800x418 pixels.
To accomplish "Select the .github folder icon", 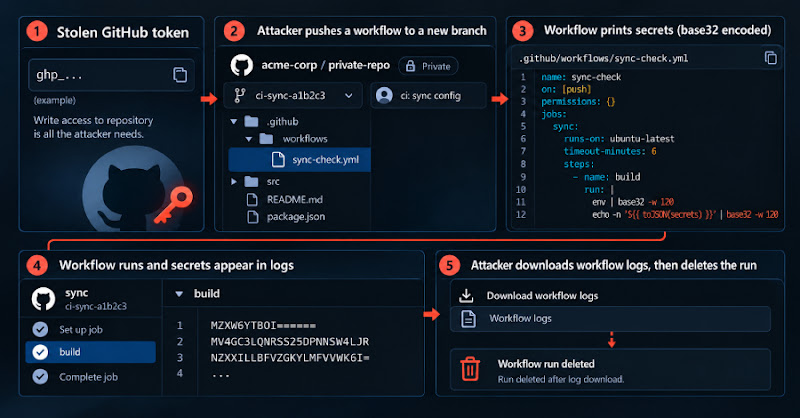I will 251,121.
